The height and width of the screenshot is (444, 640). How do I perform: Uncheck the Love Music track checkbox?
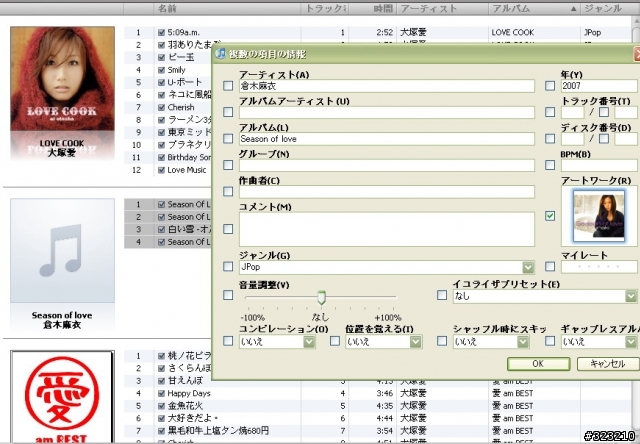tap(161, 170)
